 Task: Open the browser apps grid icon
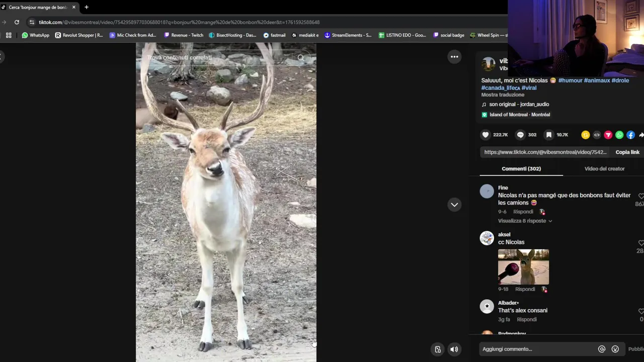(9, 35)
